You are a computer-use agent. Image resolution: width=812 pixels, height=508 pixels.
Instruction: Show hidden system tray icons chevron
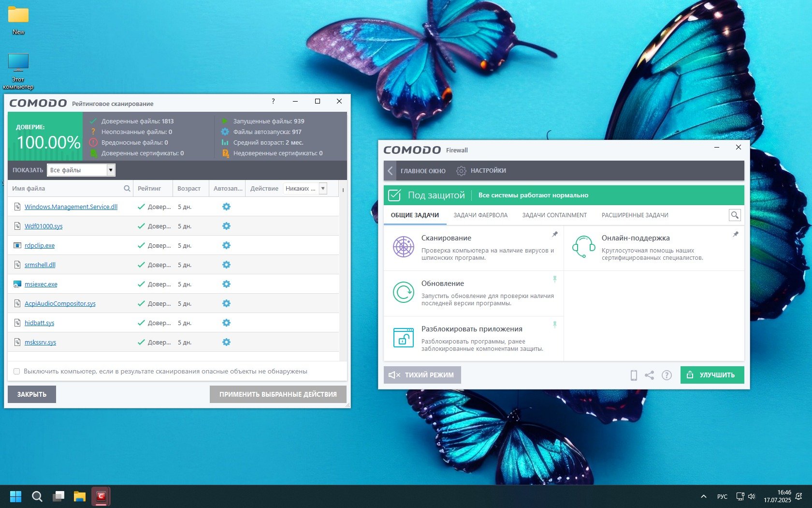[704, 496]
